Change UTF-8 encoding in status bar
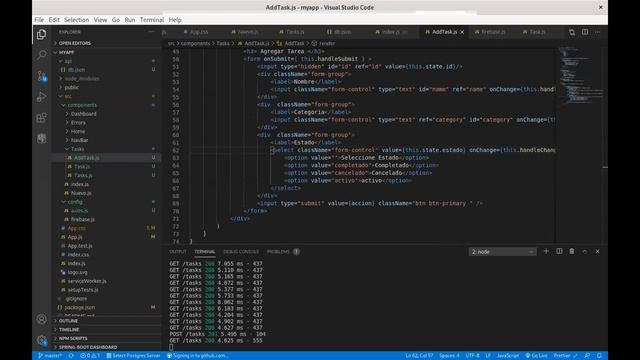The width and height of the screenshot is (640, 360). click(473, 356)
